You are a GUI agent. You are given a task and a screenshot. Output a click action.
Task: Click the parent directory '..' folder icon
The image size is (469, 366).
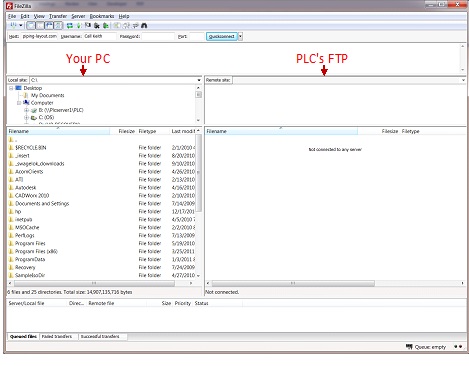(x=11, y=140)
